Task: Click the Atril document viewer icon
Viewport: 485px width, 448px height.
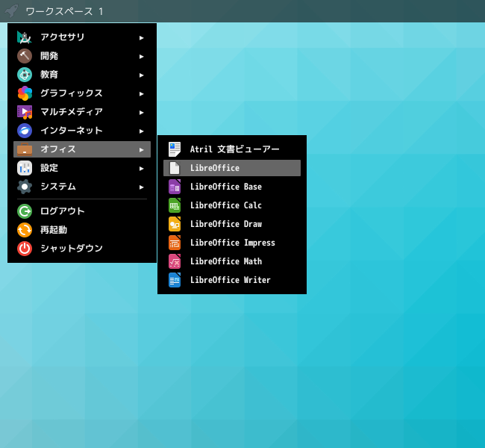Action: point(175,149)
